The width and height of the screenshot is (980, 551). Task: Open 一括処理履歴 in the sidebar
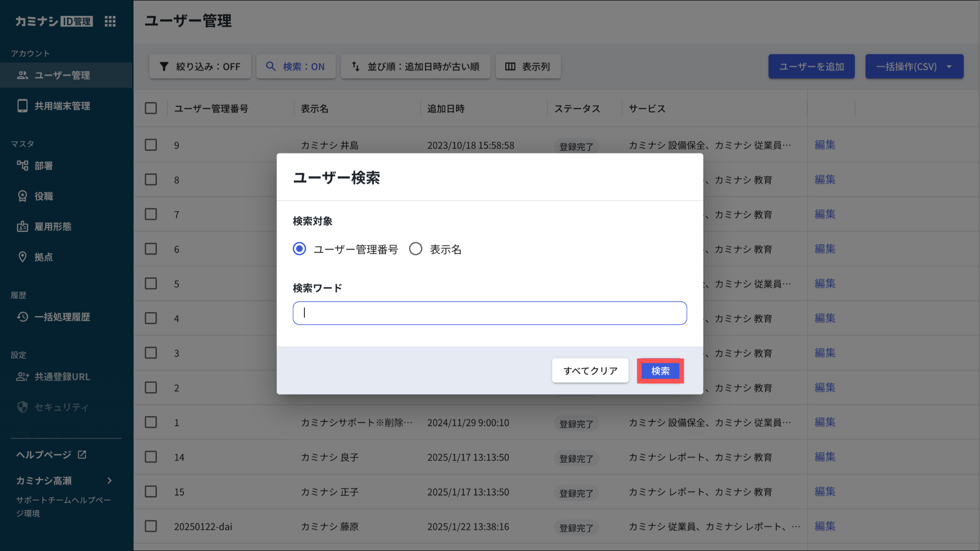(62, 317)
